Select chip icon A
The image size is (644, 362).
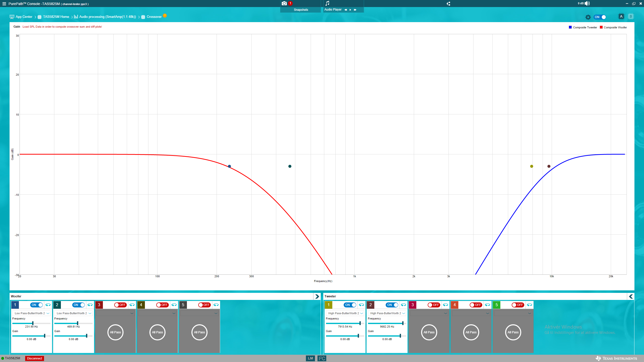click(621, 17)
